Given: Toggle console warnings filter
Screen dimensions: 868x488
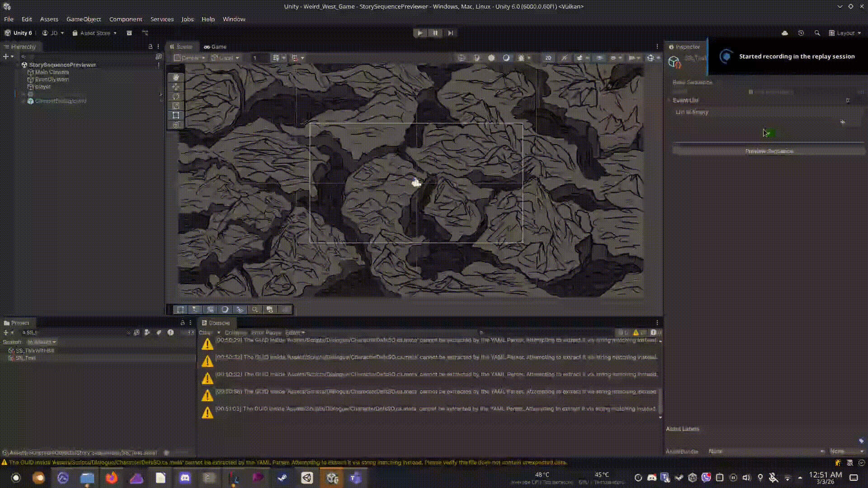Looking at the screenshot, I should pyautogui.click(x=638, y=333).
